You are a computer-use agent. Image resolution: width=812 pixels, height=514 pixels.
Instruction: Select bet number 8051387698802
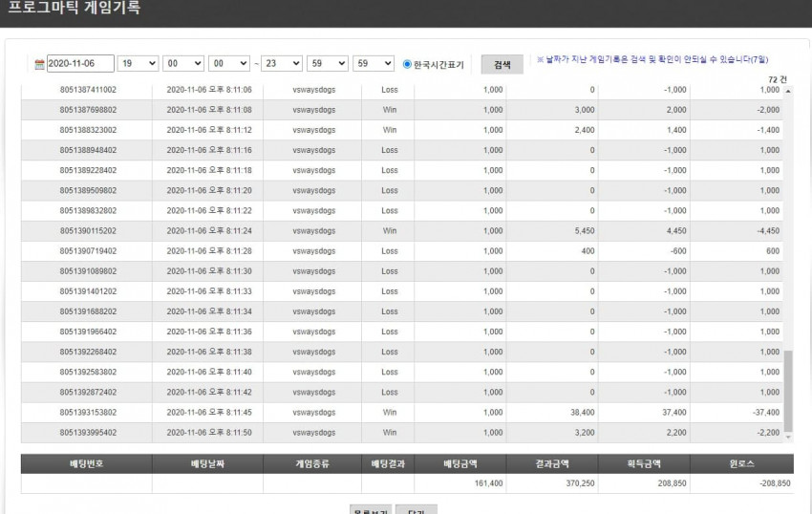88,110
